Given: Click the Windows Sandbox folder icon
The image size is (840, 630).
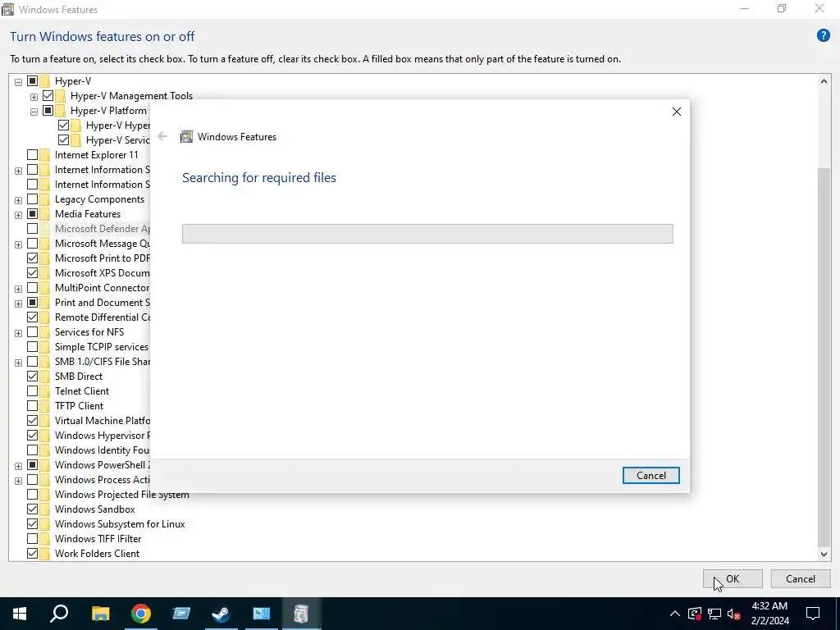Looking at the screenshot, I should (45, 509).
